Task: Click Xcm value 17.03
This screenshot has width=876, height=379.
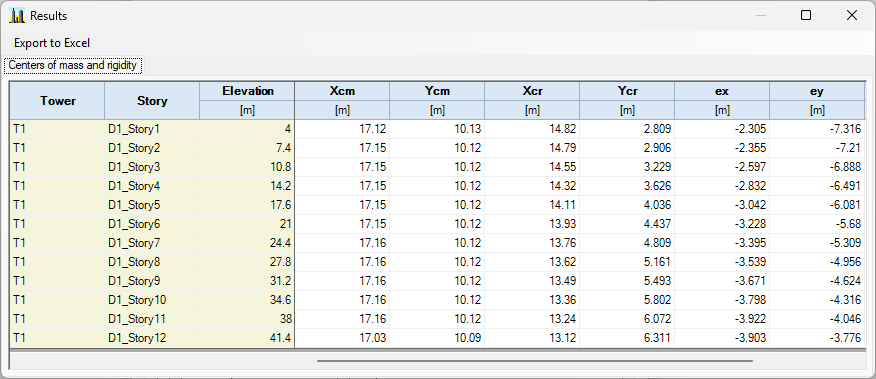Action: tap(342, 338)
